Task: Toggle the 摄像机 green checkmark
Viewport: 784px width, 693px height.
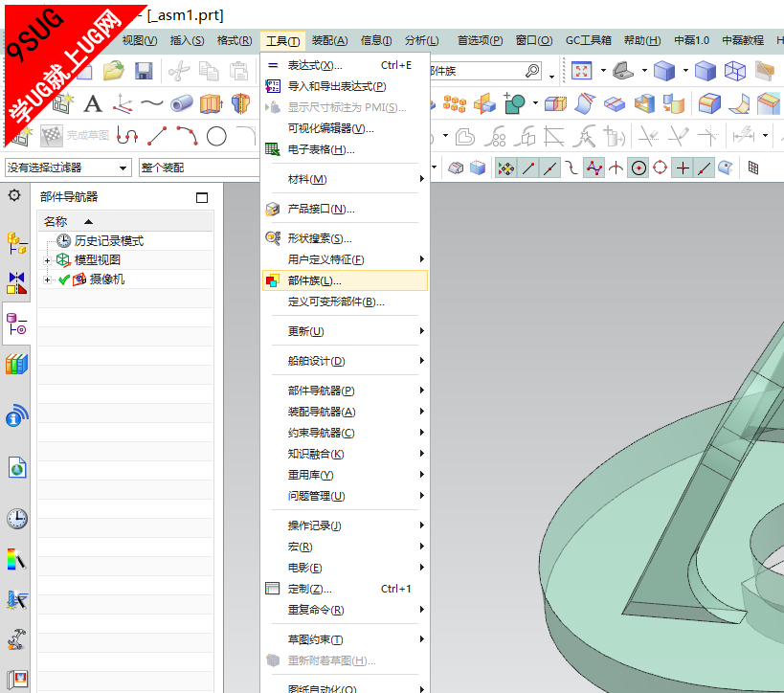Action: (64, 280)
